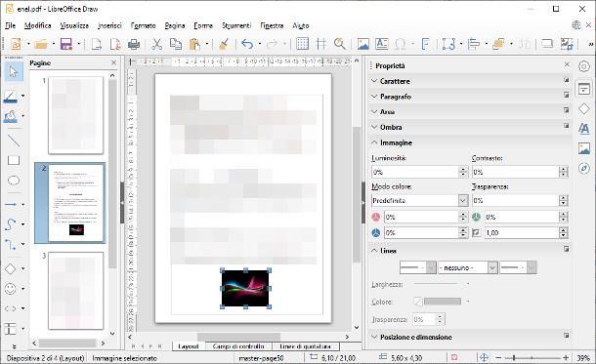Open sidebar Styles deck icon
Viewport: 596px width, 364px height.
(x=584, y=129)
